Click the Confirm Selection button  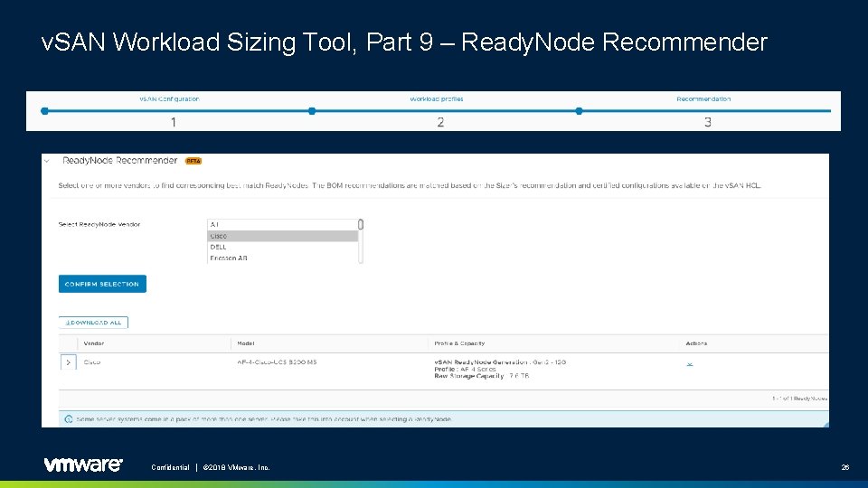coord(102,284)
